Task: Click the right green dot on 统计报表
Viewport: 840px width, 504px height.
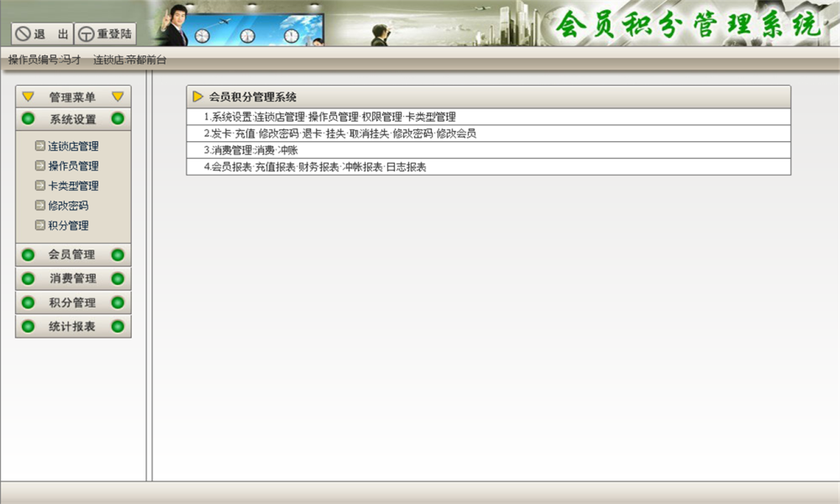Action: pos(118,326)
